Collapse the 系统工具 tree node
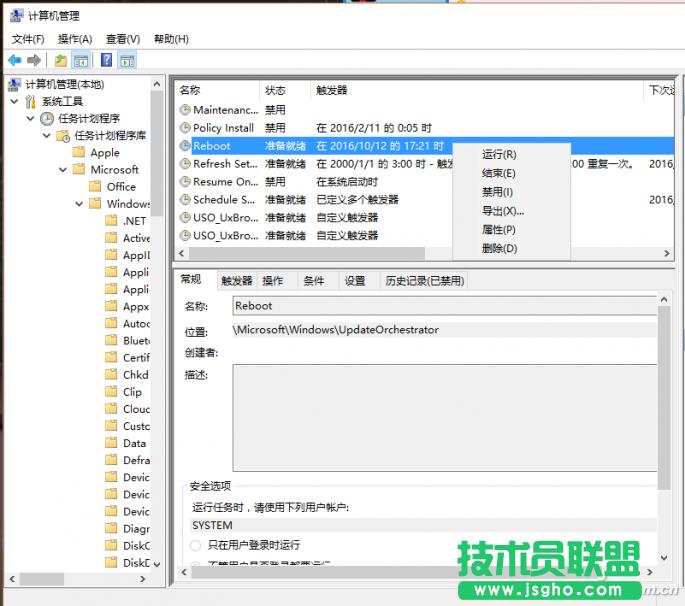 (x=14, y=102)
